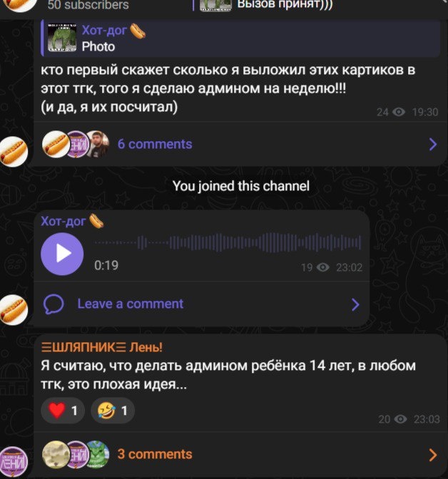This screenshot has height=479, width=448.
Task: Open ШЛЯПНИК Лень! sender name
Action: (x=101, y=347)
